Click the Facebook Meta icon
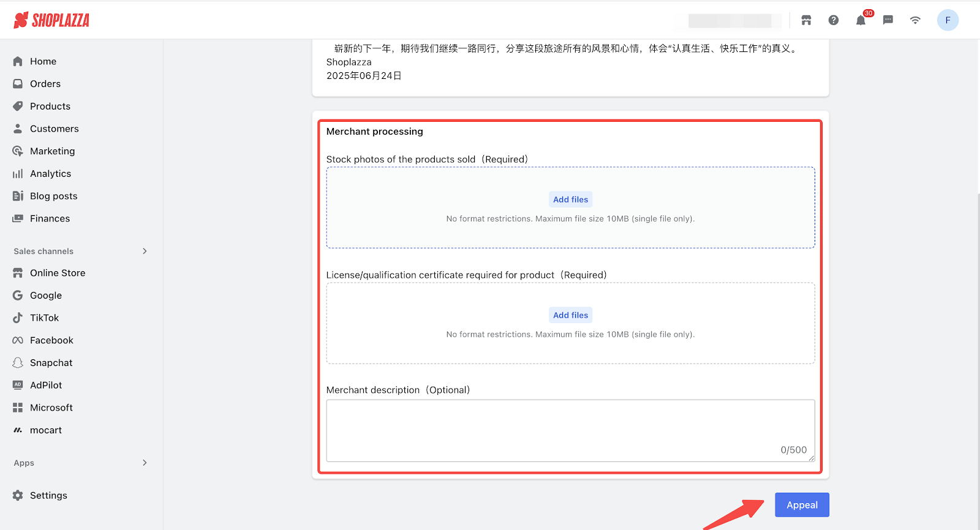The height and width of the screenshot is (530, 980). click(x=18, y=340)
